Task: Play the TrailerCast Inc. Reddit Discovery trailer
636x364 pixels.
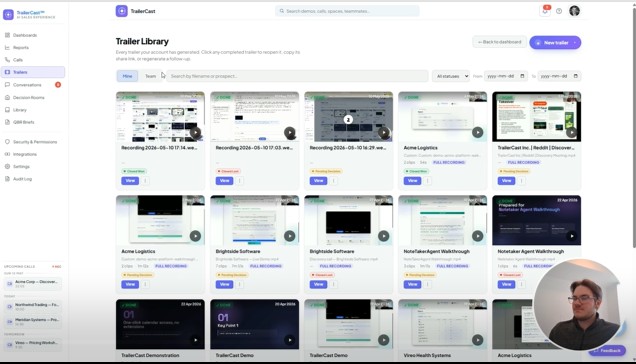Action: (572, 132)
